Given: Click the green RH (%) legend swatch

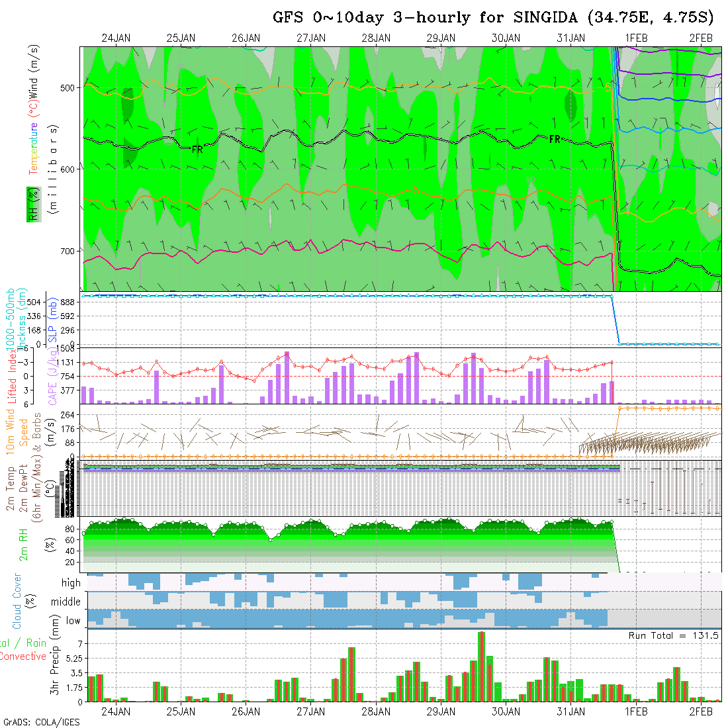Looking at the screenshot, I should (34, 205).
